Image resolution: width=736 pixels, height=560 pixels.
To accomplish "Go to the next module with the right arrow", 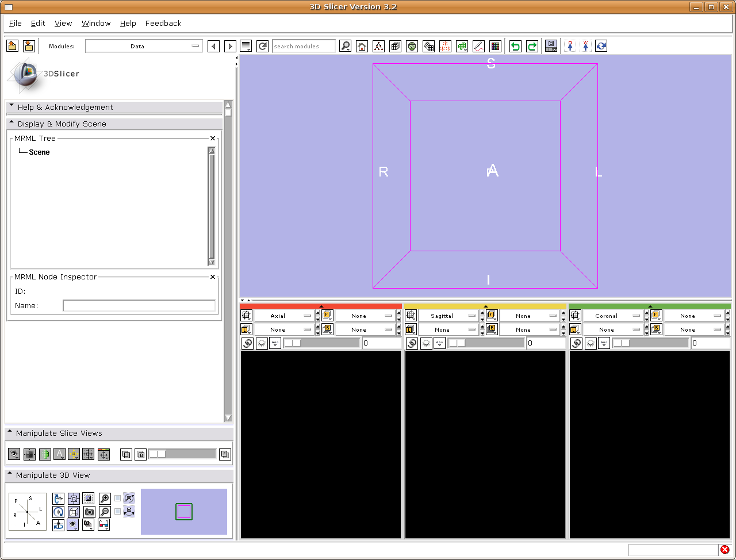I will [x=230, y=46].
